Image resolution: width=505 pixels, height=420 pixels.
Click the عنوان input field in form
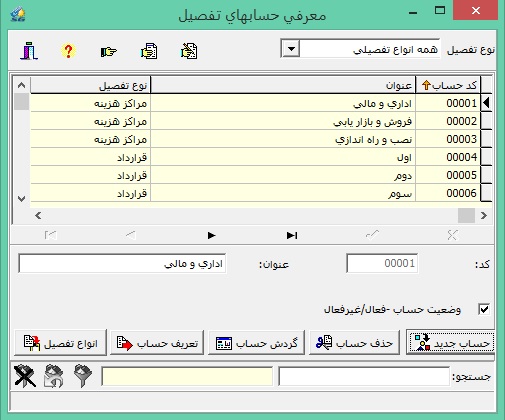(x=122, y=264)
